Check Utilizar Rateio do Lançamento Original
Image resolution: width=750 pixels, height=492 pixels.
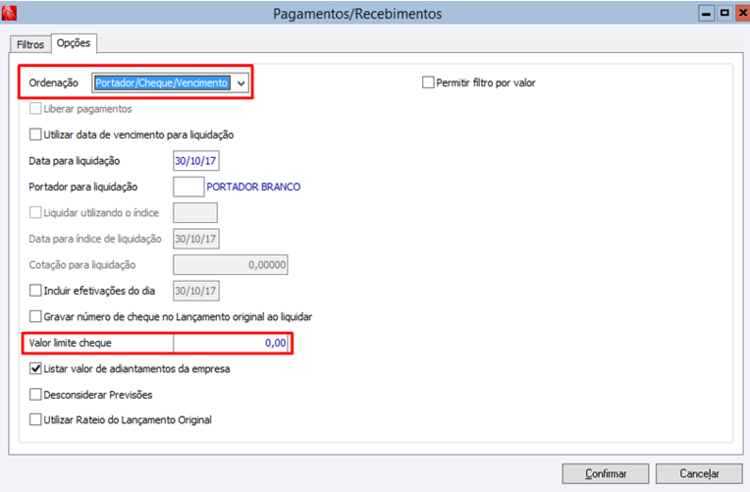click(x=35, y=419)
